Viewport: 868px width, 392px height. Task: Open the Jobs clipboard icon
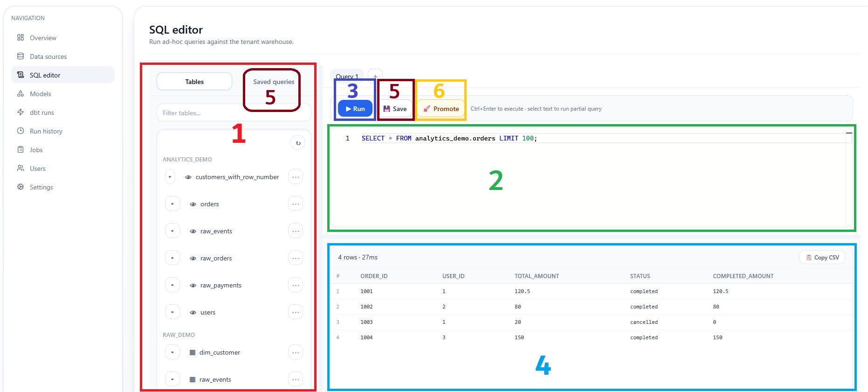pos(21,149)
